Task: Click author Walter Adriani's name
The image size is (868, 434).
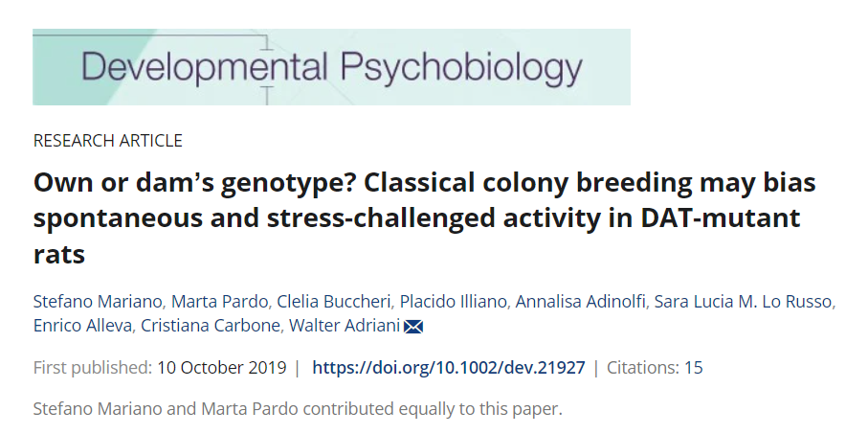Action: (345, 326)
